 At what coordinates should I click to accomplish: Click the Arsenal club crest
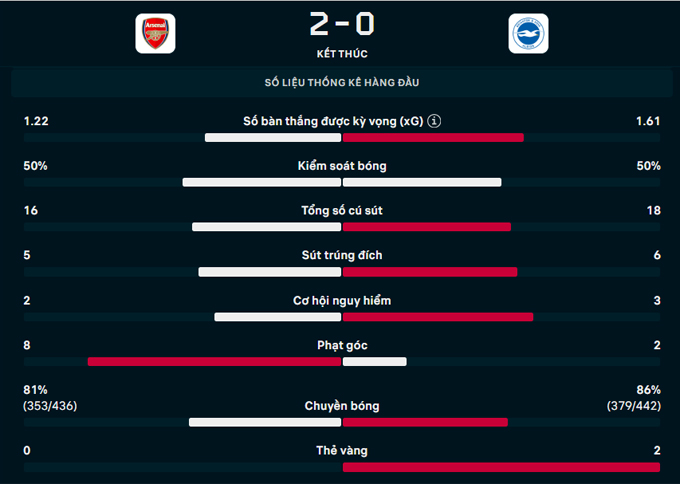[x=154, y=33]
